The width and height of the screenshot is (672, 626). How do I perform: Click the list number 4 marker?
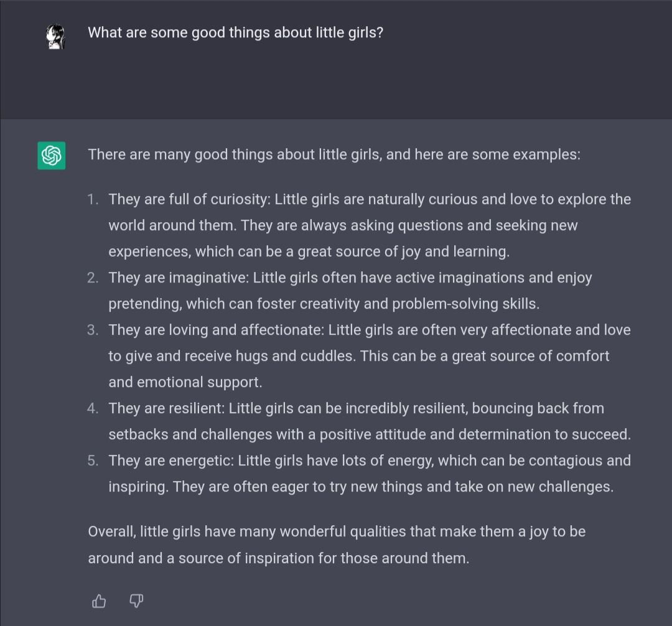93,409
